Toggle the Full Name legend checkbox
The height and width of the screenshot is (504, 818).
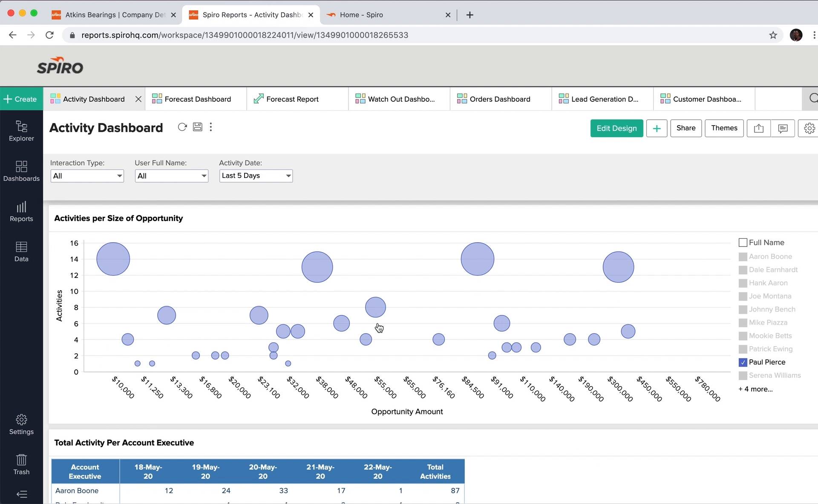743,243
